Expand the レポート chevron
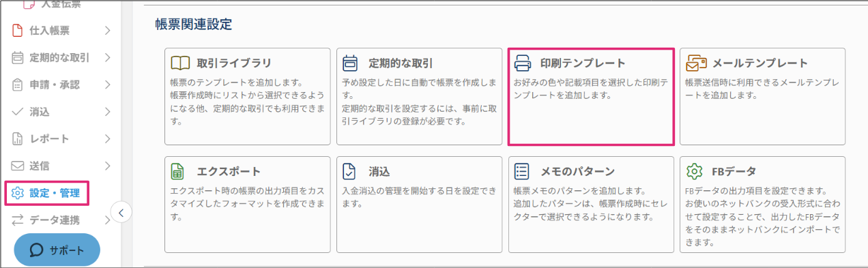868x268 pixels. tap(107, 138)
